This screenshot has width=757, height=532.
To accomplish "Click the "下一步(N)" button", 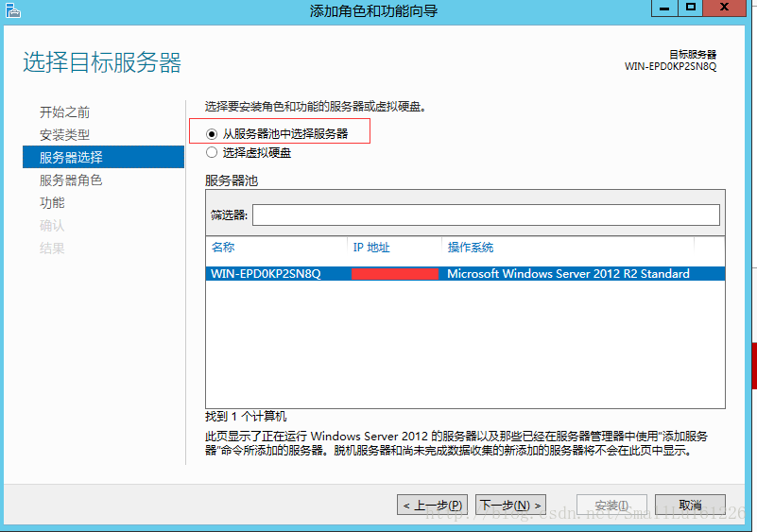I will [x=510, y=505].
